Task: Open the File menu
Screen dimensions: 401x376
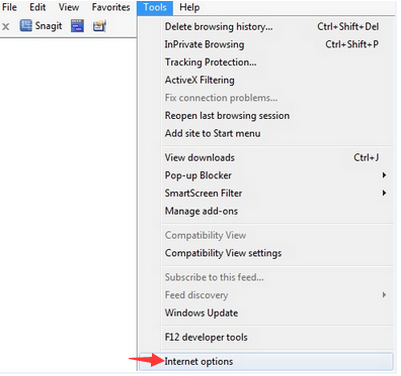Action: (x=9, y=7)
